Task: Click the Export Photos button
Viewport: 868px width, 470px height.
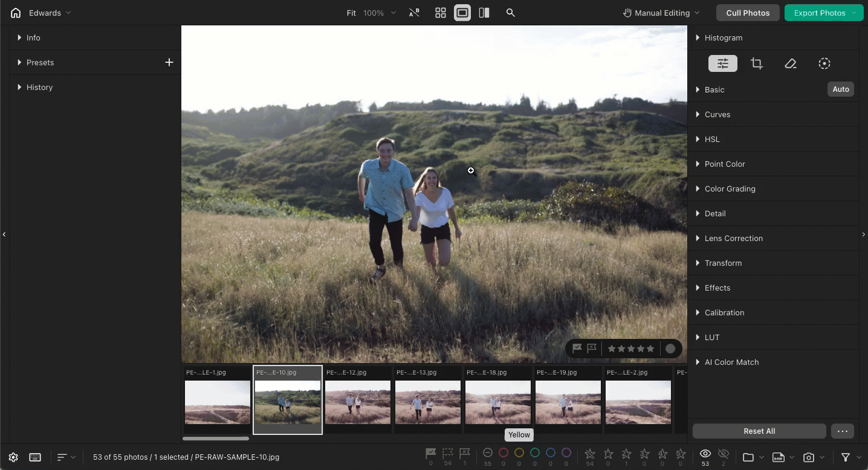Action: point(824,13)
